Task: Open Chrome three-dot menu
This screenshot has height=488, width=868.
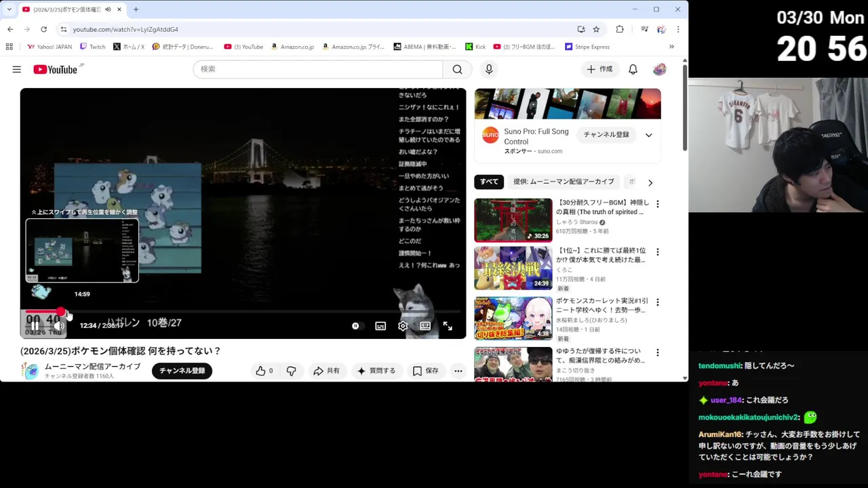Action: pyautogui.click(x=677, y=29)
